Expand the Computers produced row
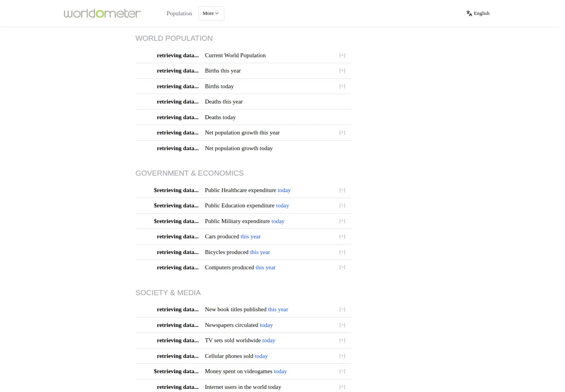Image resolution: width=565 pixels, height=392 pixels. pyautogui.click(x=342, y=267)
